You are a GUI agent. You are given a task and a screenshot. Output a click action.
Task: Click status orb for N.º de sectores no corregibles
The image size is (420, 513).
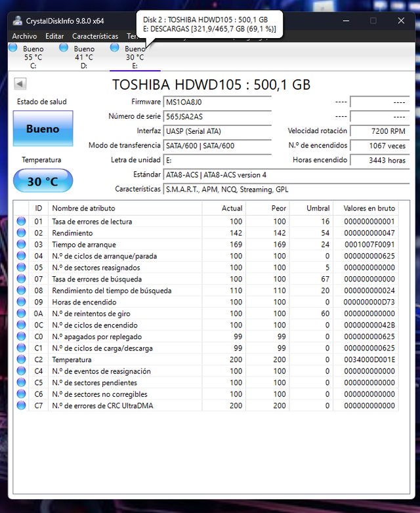pyautogui.click(x=21, y=394)
